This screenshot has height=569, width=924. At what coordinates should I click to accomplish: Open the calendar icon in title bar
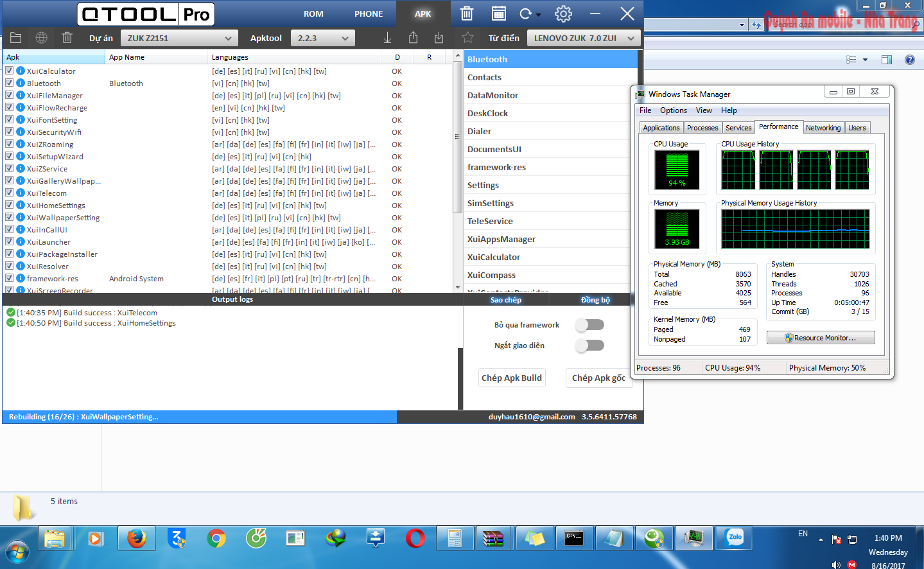pyautogui.click(x=498, y=13)
